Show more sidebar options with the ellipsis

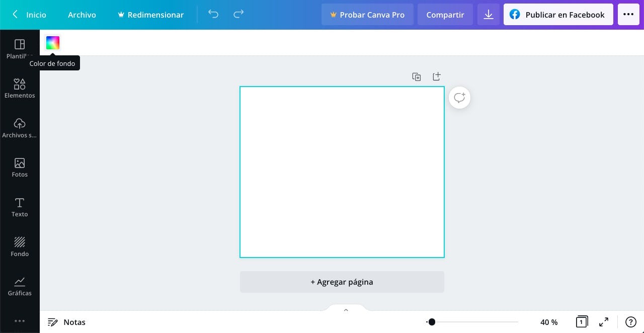click(20, 321)
